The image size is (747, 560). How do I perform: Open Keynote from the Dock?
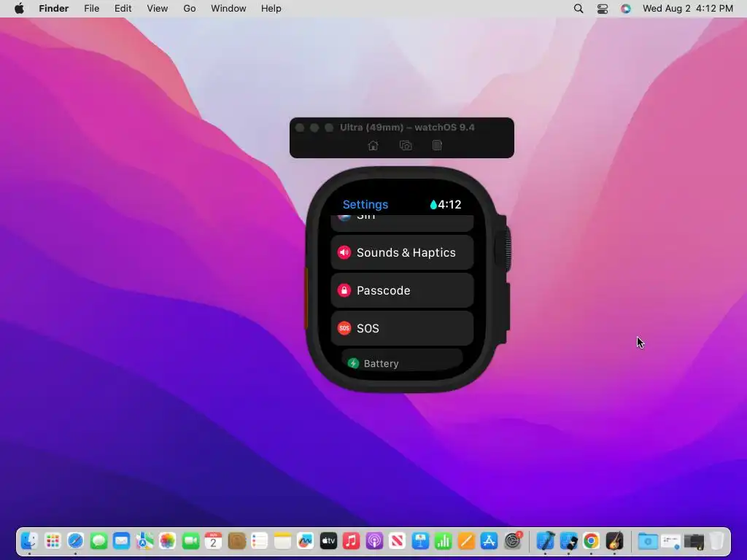(x=421, y=541)
